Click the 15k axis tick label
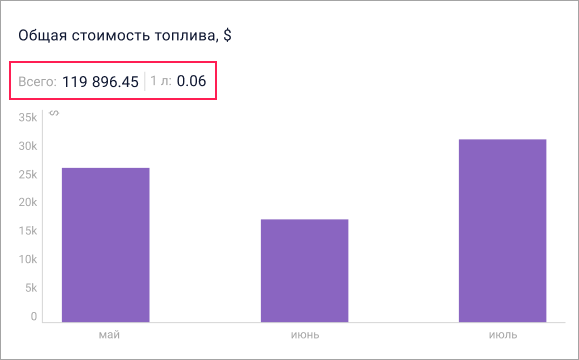 (x=28, y=231)
